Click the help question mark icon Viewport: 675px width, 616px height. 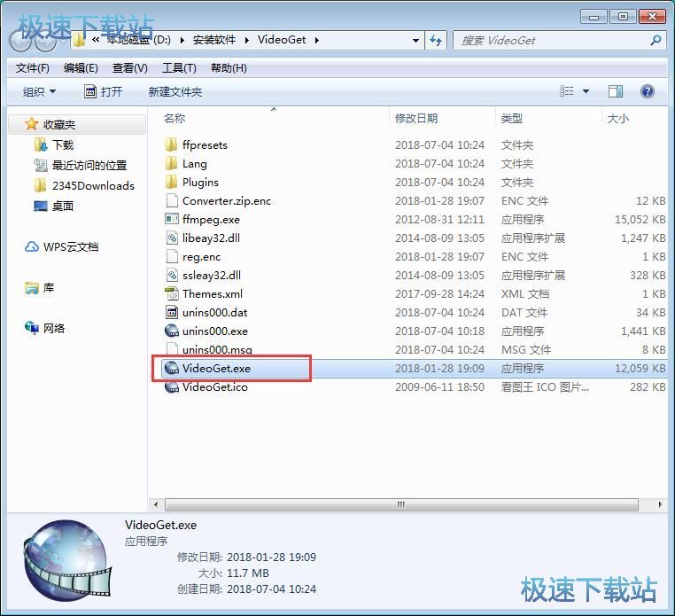[648, 91]
